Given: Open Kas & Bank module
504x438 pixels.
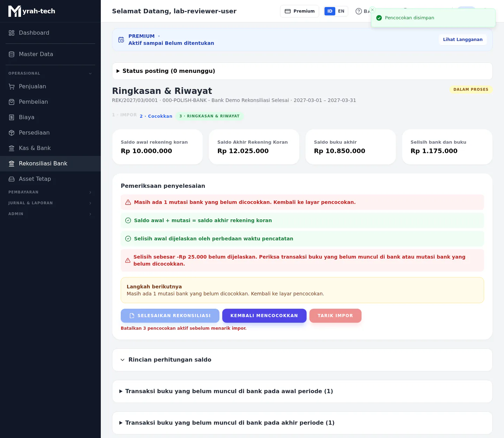Looking at the screenshot, I should [50, 148].
